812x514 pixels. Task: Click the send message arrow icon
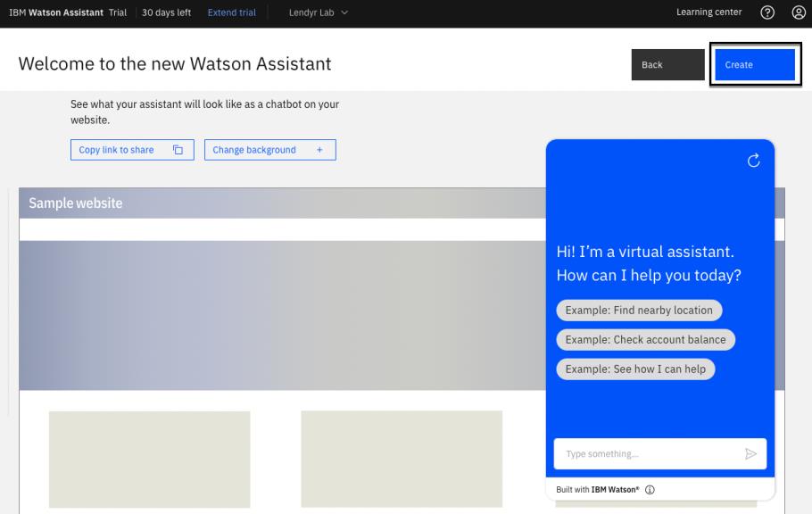pos(750,454)
